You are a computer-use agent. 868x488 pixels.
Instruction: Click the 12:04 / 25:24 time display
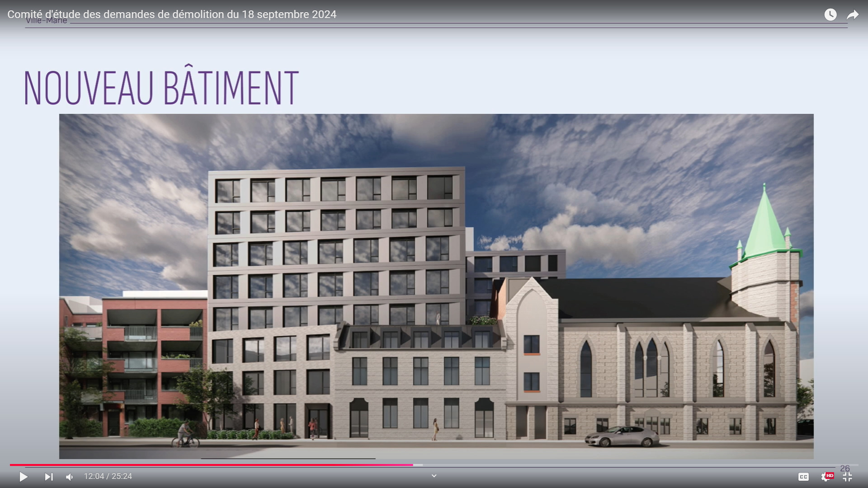[x=108, y=476]
